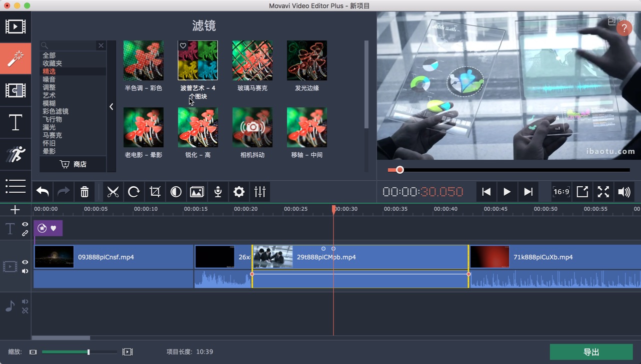Screen dimensions: 641x364
Task: Split the clip using the scissors tool
Action: pyautogui.click(x=112, y=192)
